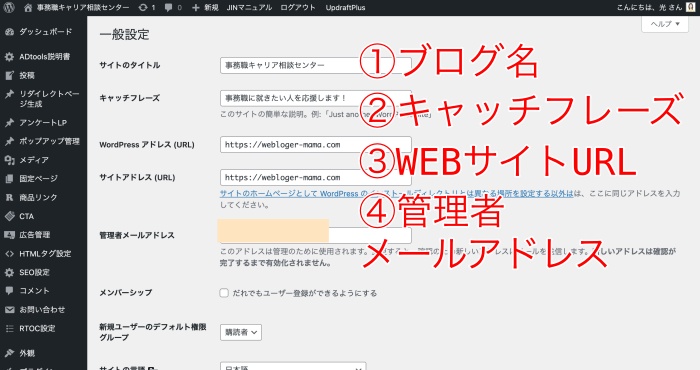The height and width of the screenshot is (370, 700).
Task: Open UpdraftPlus menu in admin bar
Action: click(345, 8)
